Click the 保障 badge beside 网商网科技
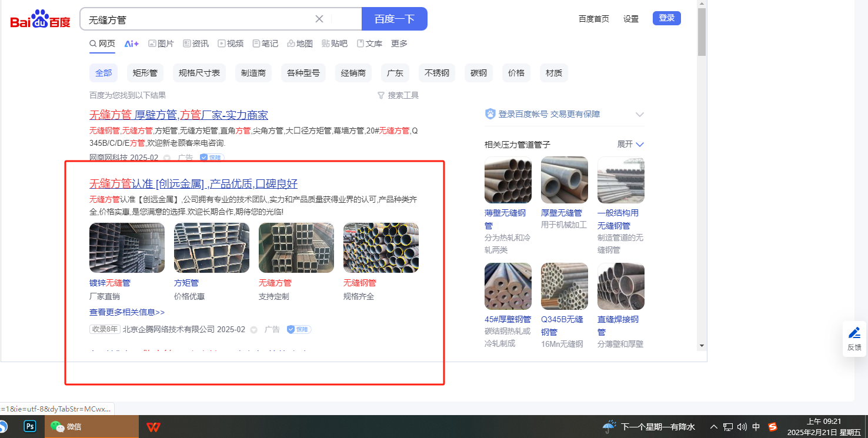The image size is (868, 438). pos(212,158)
